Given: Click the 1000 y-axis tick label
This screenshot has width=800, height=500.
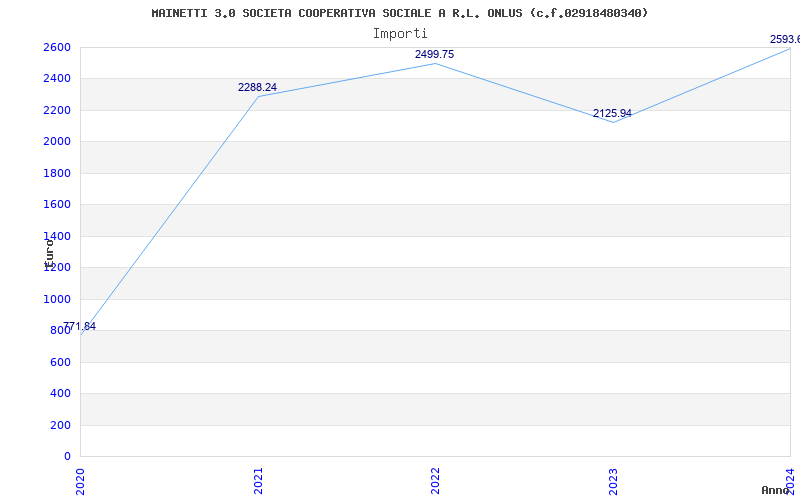Looking at the screenshot, I should point(57,299).
